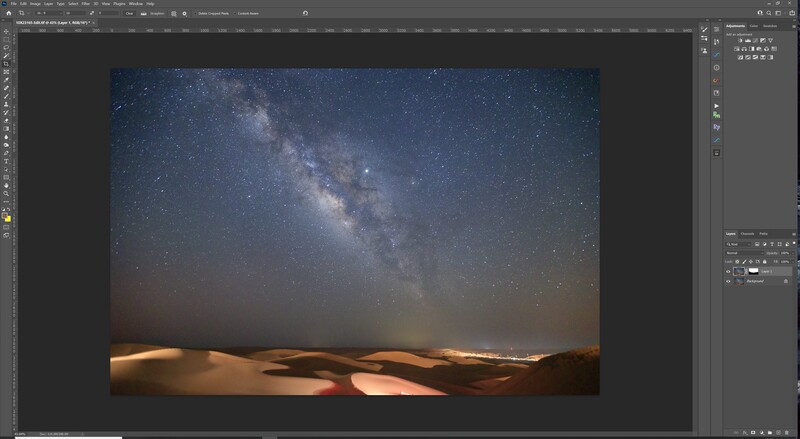Select the Brush tool
Screen dimensions: 800x439
pyautogui.click(x=6, y=96)
